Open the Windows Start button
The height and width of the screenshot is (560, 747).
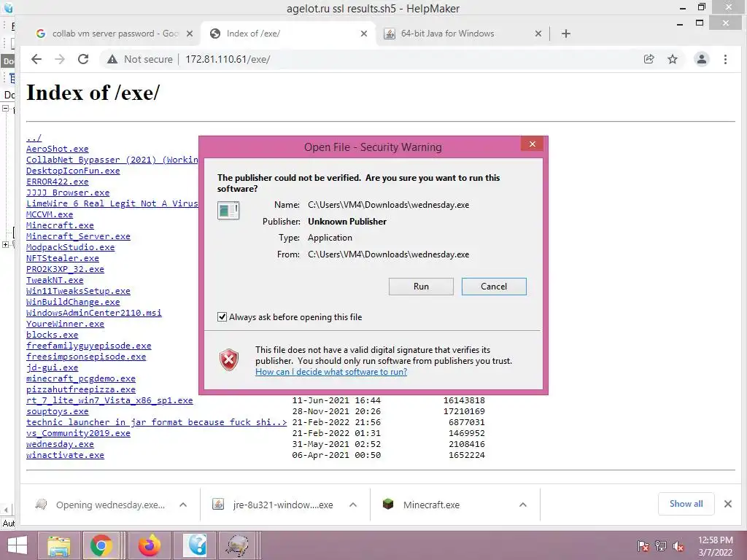coord(18,545)
